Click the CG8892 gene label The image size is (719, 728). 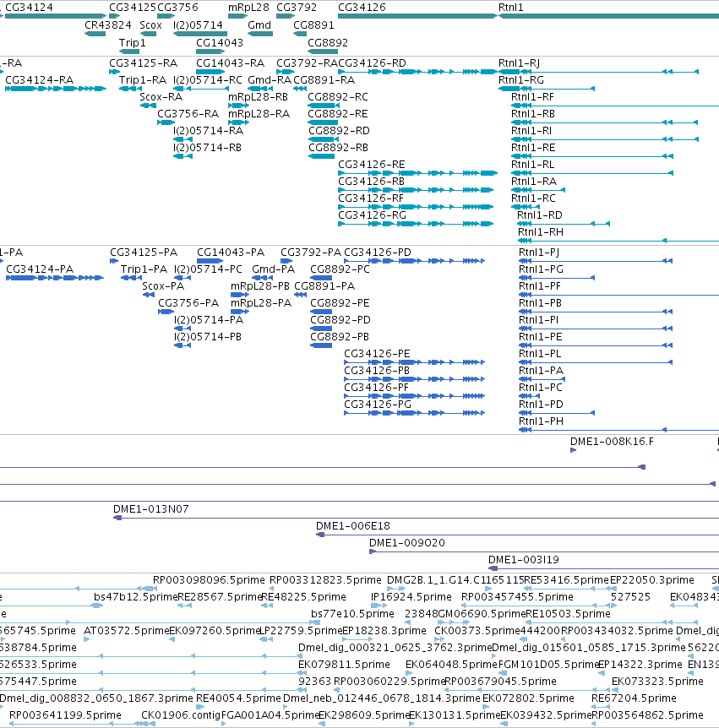[328, 43]
